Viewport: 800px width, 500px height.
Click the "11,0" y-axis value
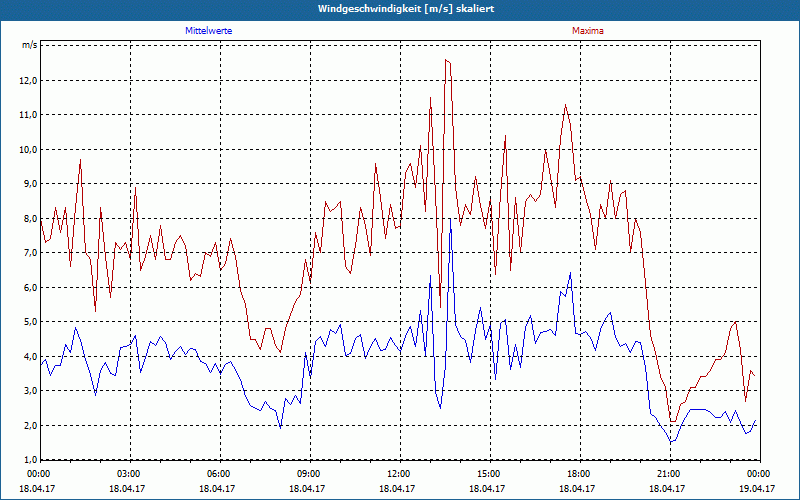tap(29, 115)
